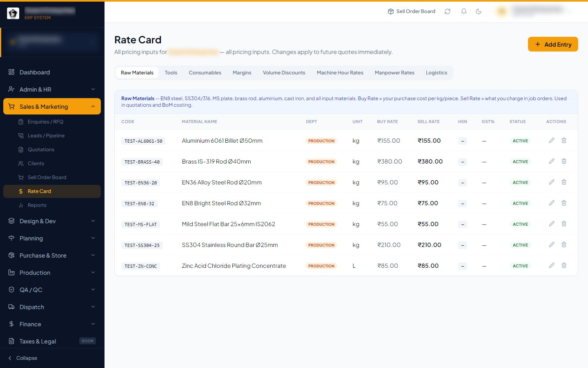Viewport: 588px width, 368px height.
Task: Open Sell Order Board from header
Action: pos(412,11)
